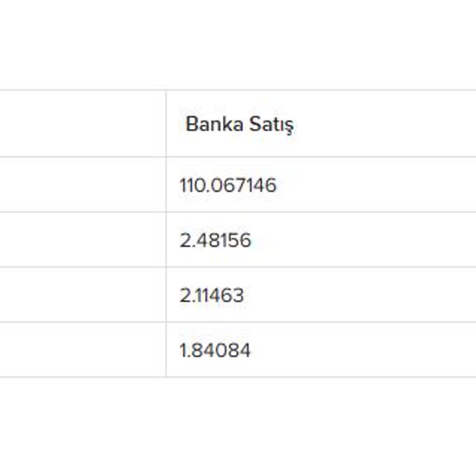Click the empty cell left of 1.84084
Viewport: 476px width, 476px height.
coord(81,351)
